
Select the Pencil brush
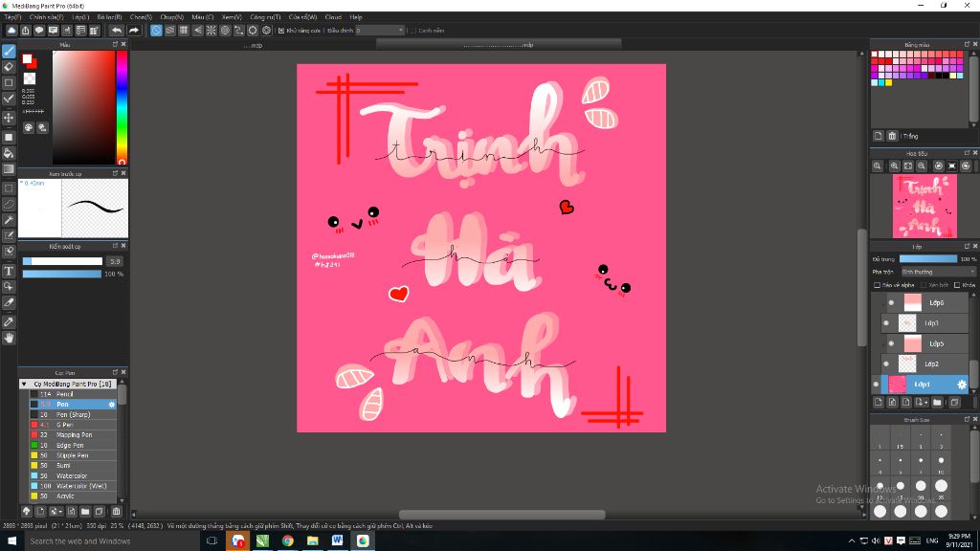[73, 394]
